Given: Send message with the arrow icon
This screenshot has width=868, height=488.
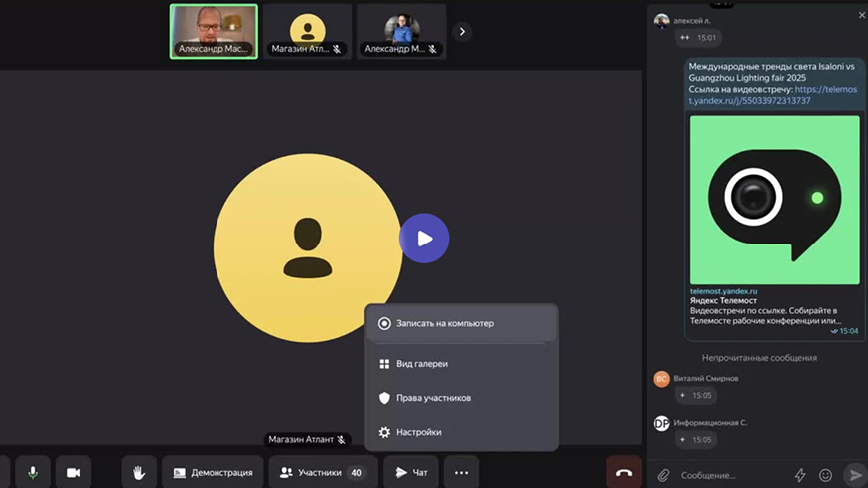Looking at the screenshot, I should click(x=854, y=475).
